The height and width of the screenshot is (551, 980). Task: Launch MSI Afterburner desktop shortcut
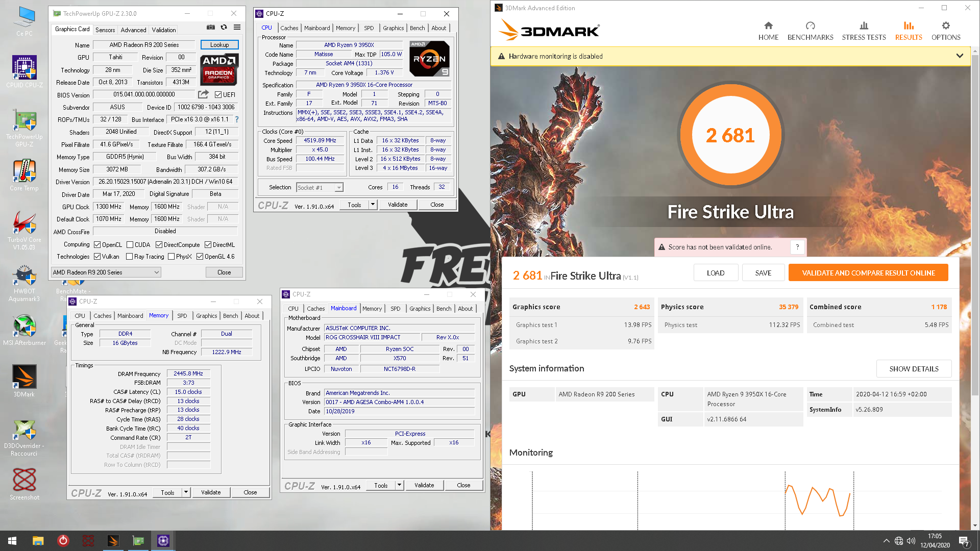click(x=24, y=331)
